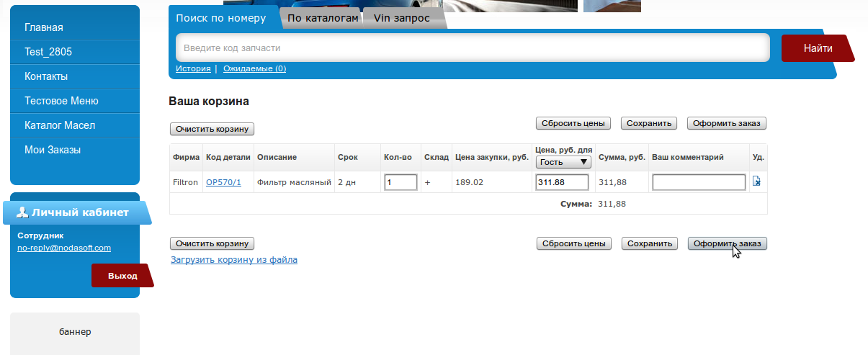Open the Vin запрос tab
The height and width of the screenshot is (355, 868).
pos(401,18)
